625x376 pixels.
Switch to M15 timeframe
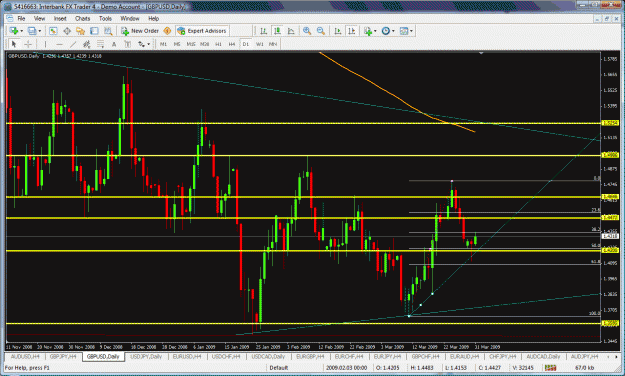191,44
